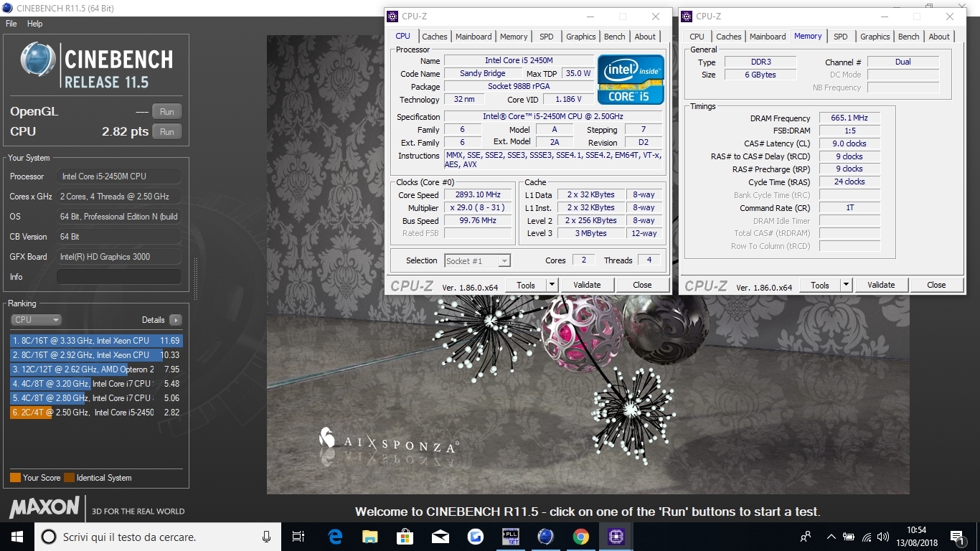Click the taskbar search box
This screenshot has height=551, width=980.
[158, 537]
